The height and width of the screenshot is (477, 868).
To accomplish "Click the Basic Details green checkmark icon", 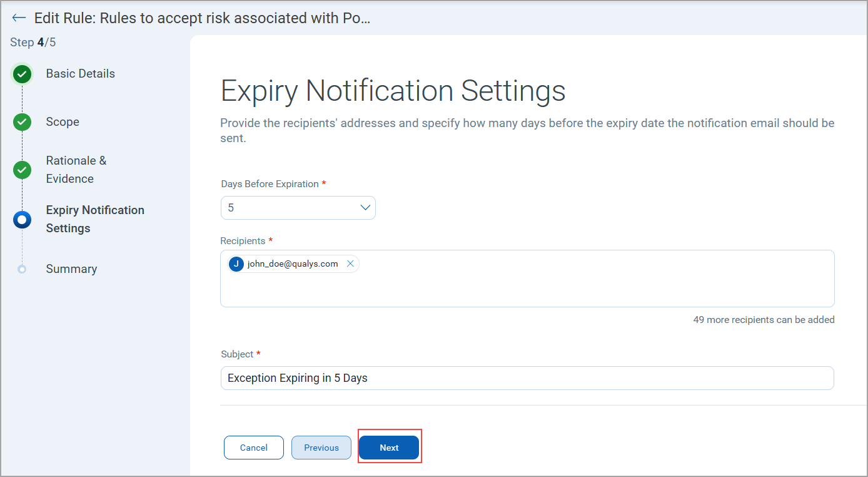I will pyautogui.click(x=23, y=74).
